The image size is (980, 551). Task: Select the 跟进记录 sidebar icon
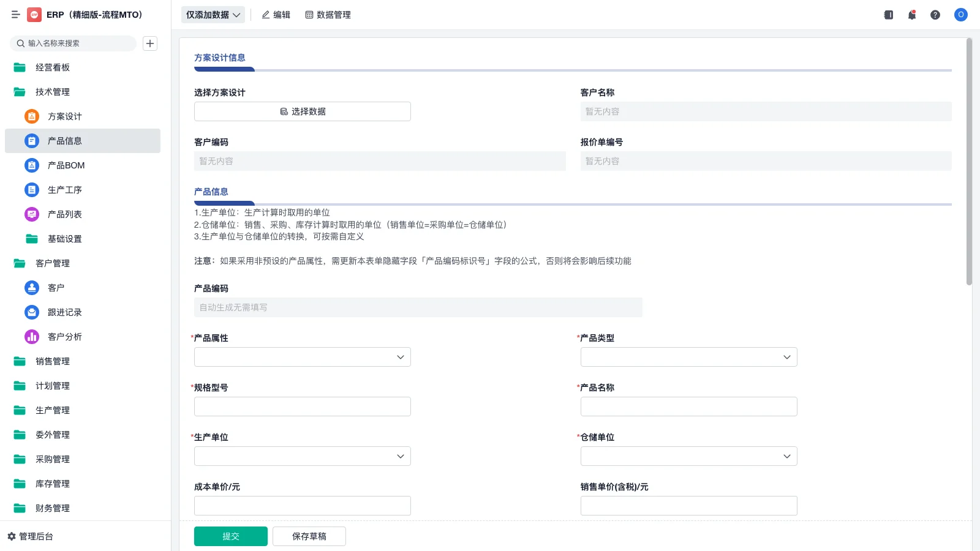[31, 312]
